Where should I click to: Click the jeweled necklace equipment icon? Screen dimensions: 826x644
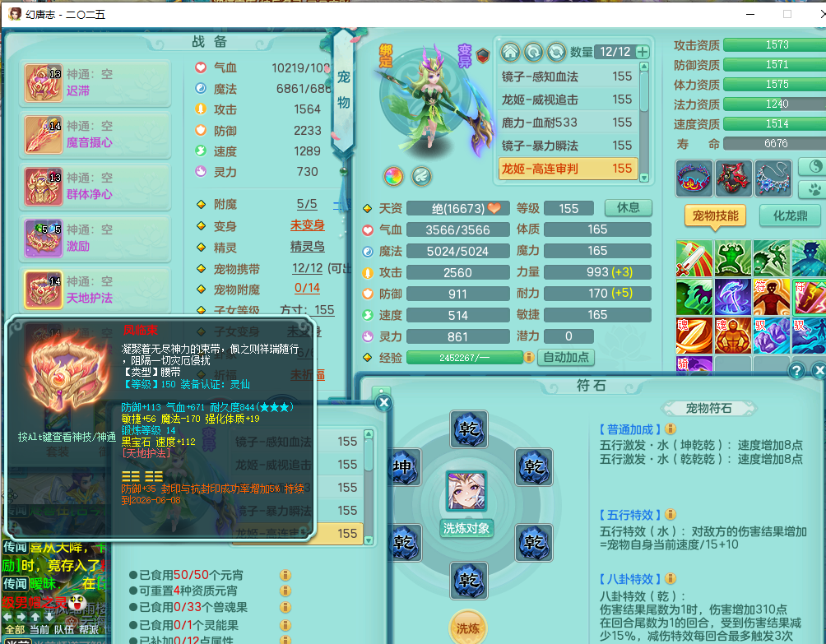click(773, 178)
